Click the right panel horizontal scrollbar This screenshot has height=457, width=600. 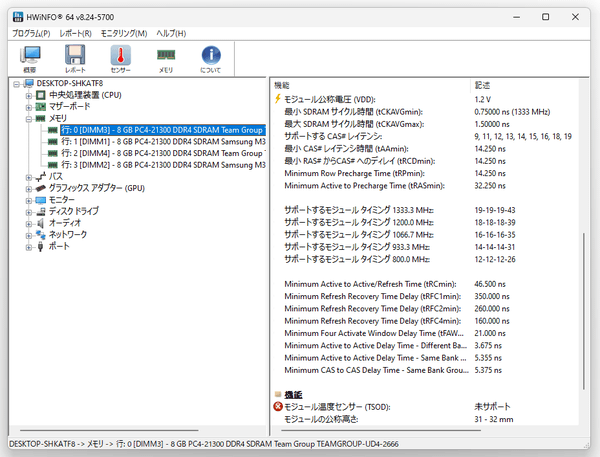tap(381, 430)
